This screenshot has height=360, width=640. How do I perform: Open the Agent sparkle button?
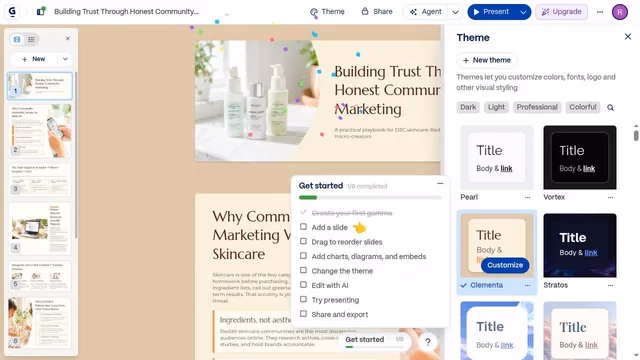[425, 12]
